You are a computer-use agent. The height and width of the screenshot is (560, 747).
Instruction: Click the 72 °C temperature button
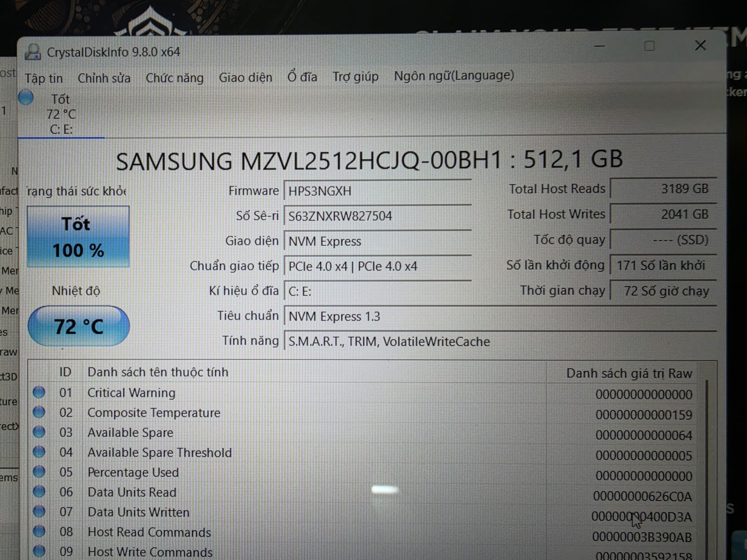coord(78,326)
